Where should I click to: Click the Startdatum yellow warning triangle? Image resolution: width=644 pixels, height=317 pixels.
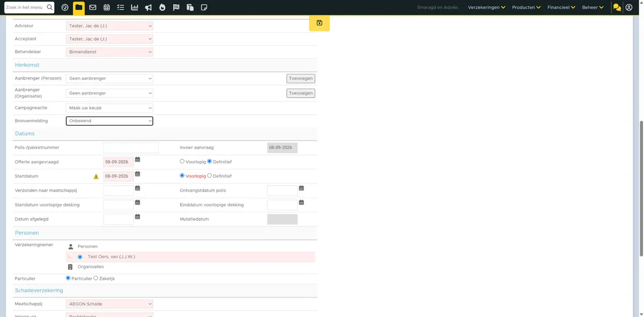click(x=96, y=176)
